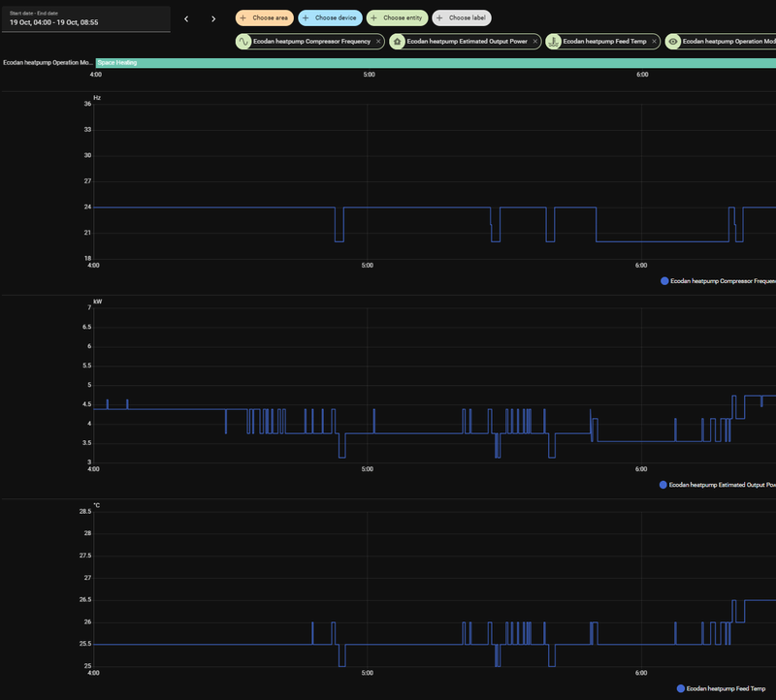This screenshot has height=700, width=776.
Task: Click the Feed Temp legend color dot
Action: pos(681,688)
